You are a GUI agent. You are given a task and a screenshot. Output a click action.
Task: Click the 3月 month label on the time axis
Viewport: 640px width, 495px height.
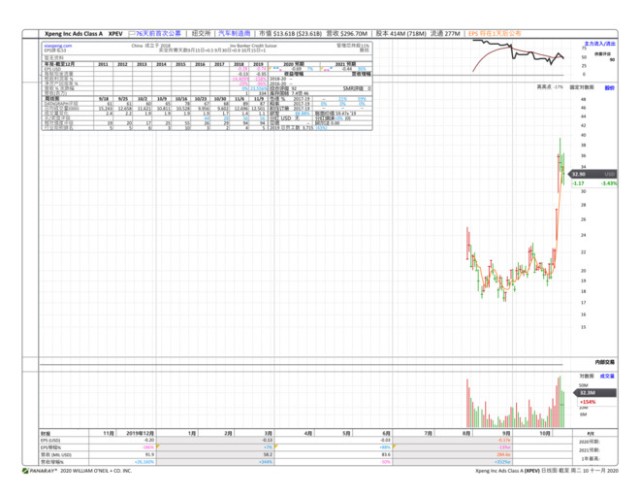click(268, 433)
